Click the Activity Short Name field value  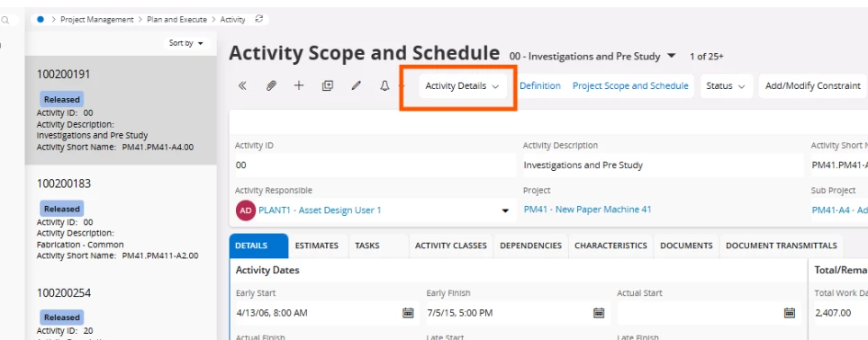[x=839, y=166]
